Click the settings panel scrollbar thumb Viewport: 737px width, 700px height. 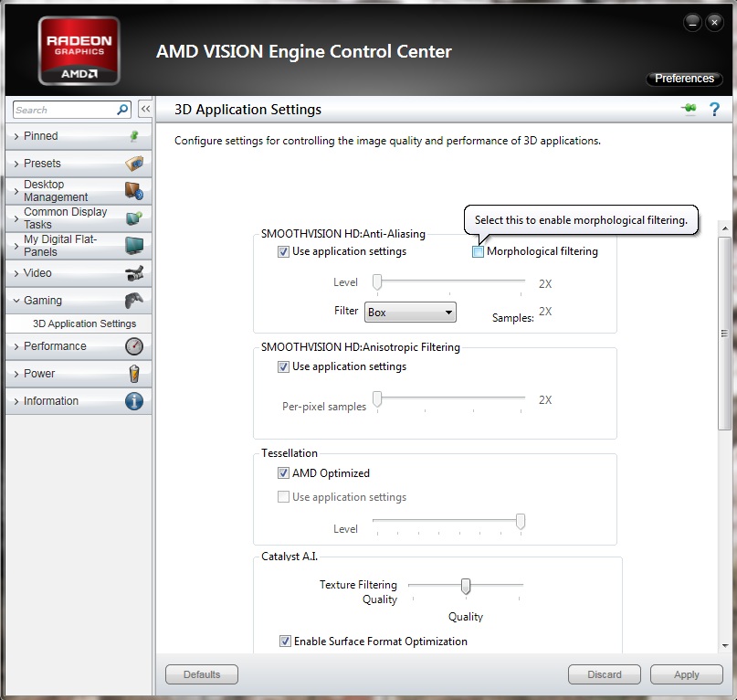tap(724, 333)
